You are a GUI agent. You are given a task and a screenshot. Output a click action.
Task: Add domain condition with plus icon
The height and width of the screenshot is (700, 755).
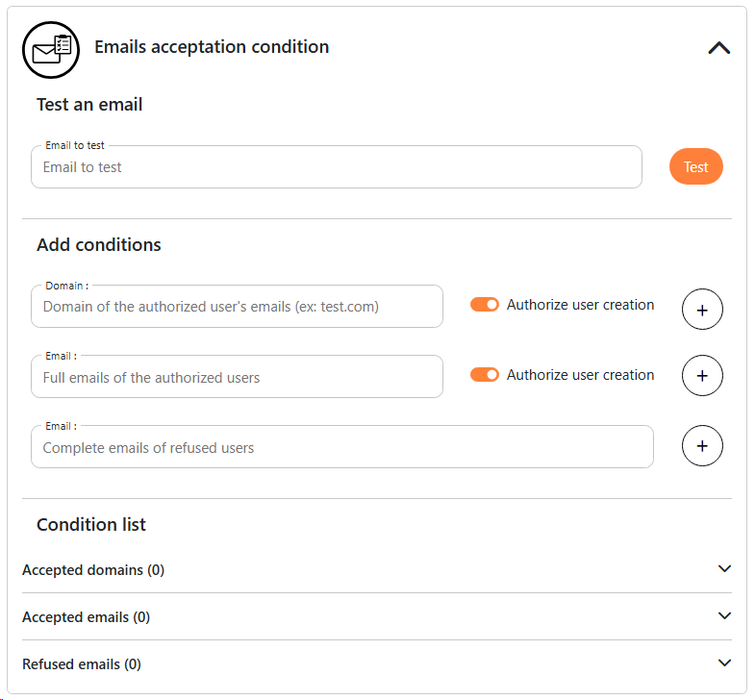[x=702, y=310]
